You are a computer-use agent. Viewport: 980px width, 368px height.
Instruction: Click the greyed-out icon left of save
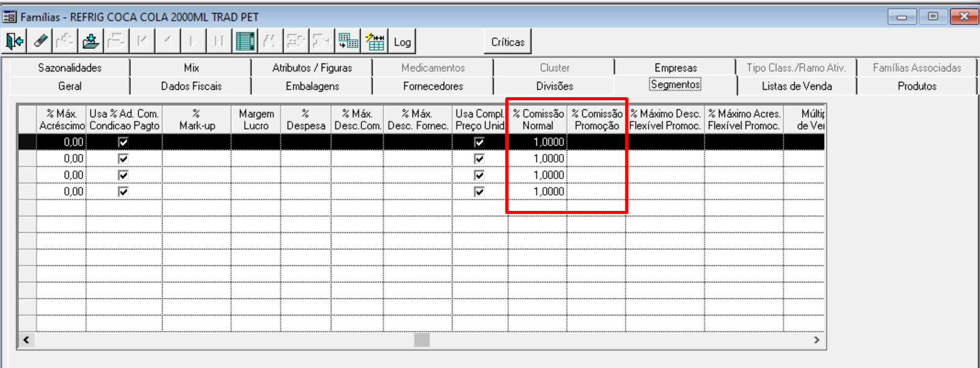coord(65,42)
